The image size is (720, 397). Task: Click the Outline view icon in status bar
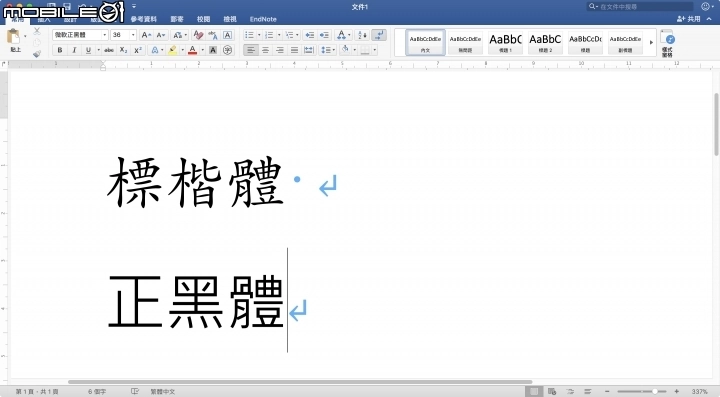click(570, 391)
